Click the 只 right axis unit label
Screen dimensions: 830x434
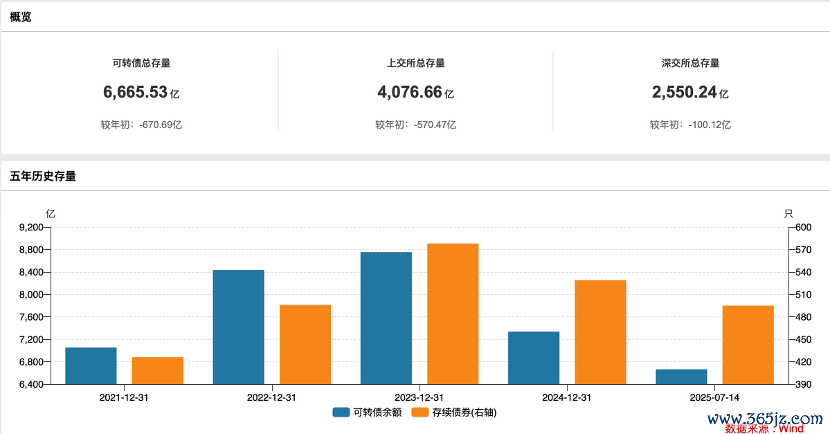(x=788, y=214)
